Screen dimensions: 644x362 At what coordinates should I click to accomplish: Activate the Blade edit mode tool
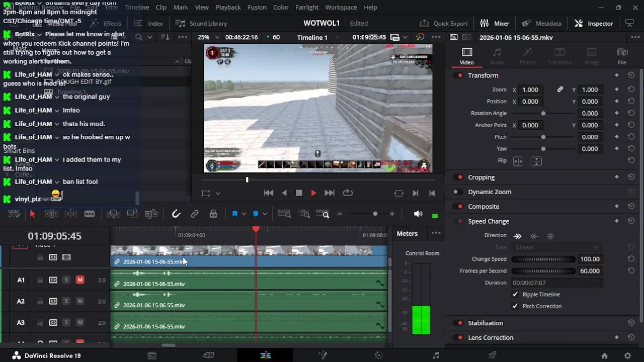(x=90, y=214)
